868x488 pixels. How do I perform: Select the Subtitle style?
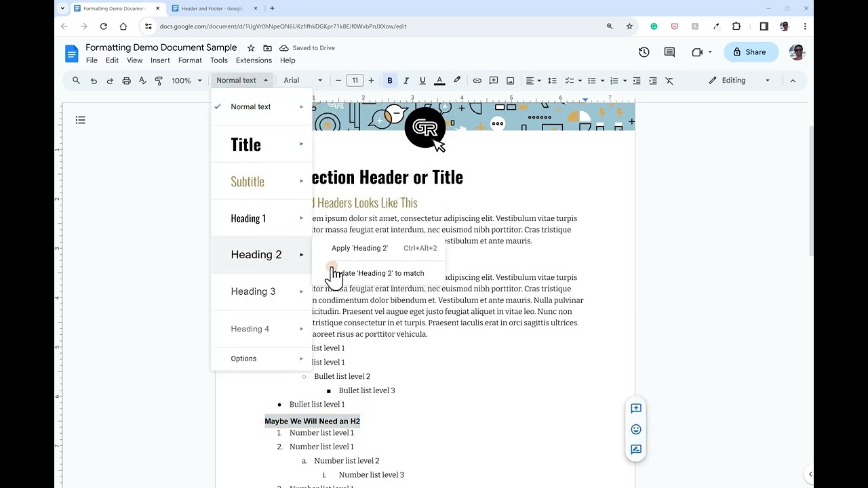(x=262, y=182)
